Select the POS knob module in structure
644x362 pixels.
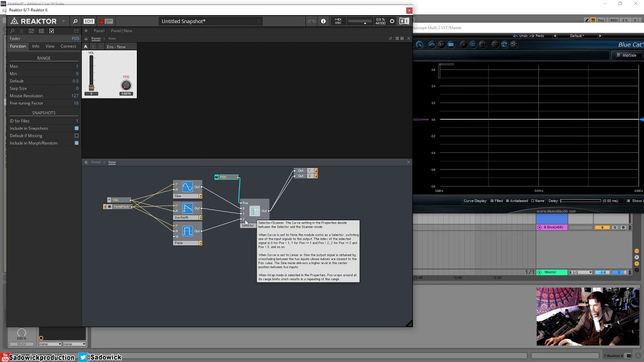point(226,177)
